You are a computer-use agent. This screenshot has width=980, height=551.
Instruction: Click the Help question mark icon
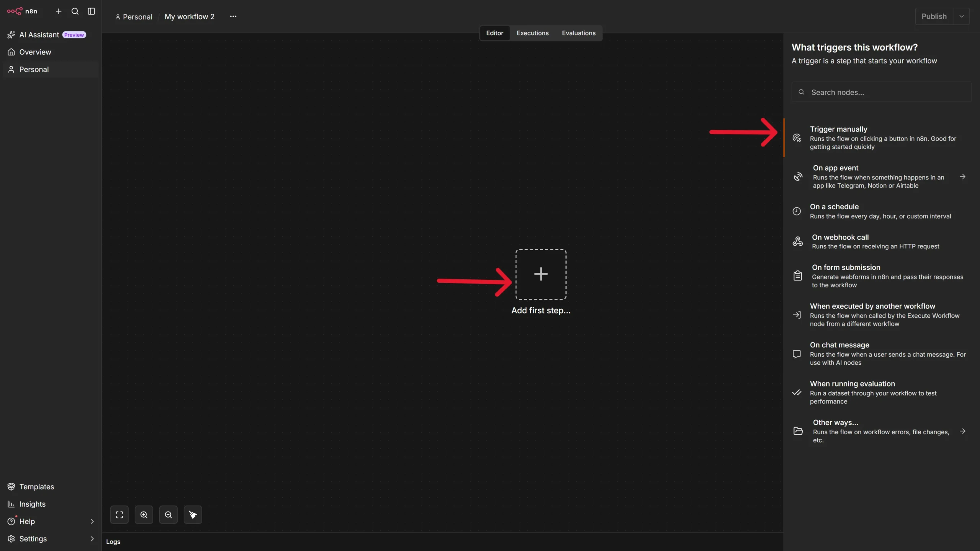11,521
